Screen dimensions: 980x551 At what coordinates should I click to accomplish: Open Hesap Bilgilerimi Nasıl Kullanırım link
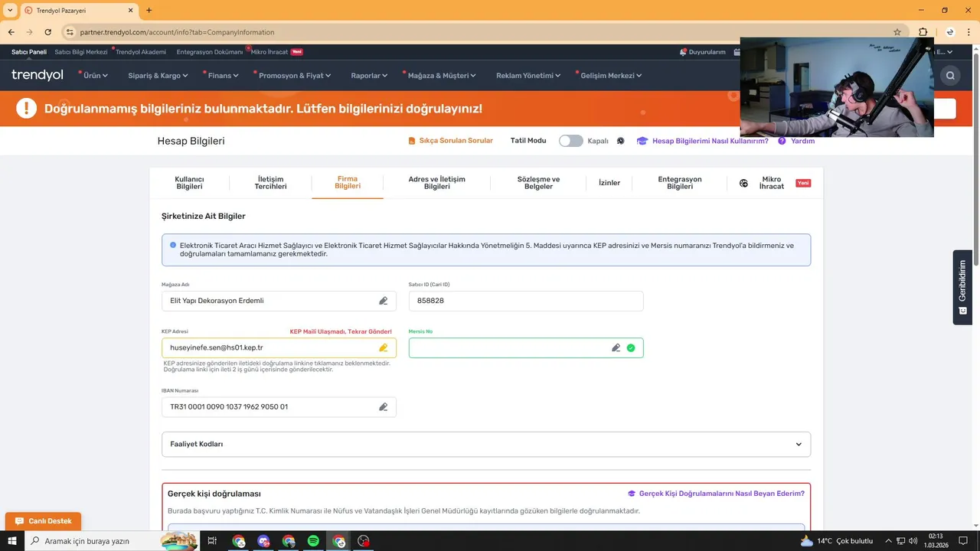click(x=703, y=141)
